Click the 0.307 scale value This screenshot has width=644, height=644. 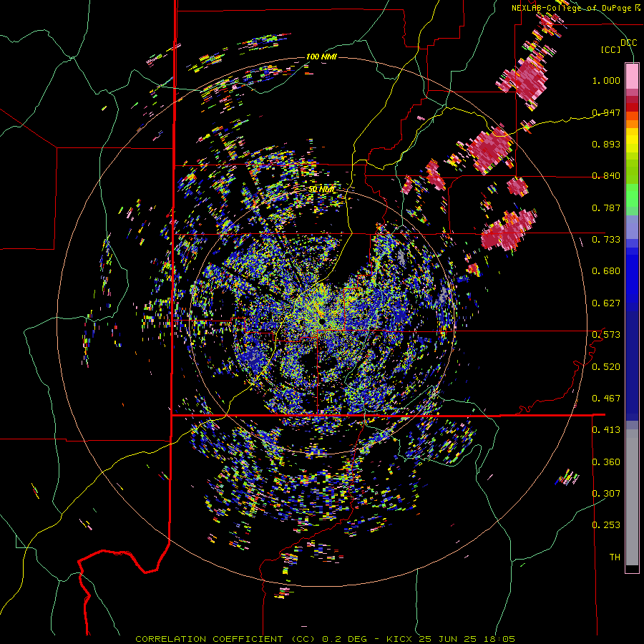click(x=606, y=494)
